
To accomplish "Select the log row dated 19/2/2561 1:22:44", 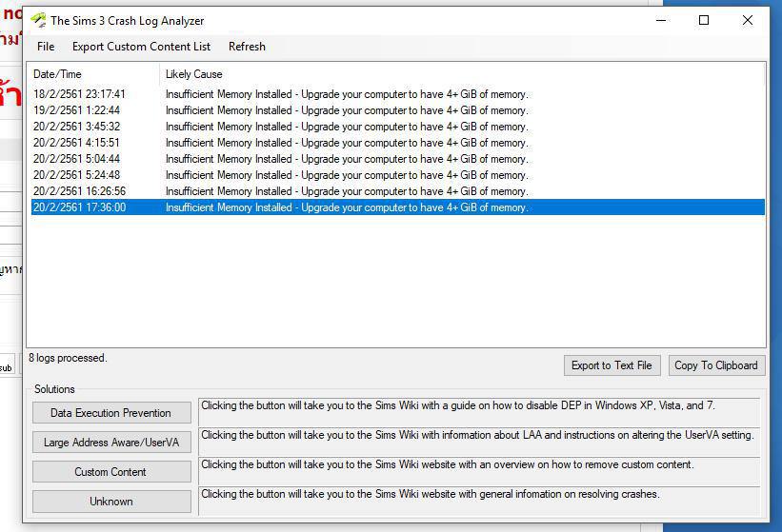I will [x=397, y=110].
